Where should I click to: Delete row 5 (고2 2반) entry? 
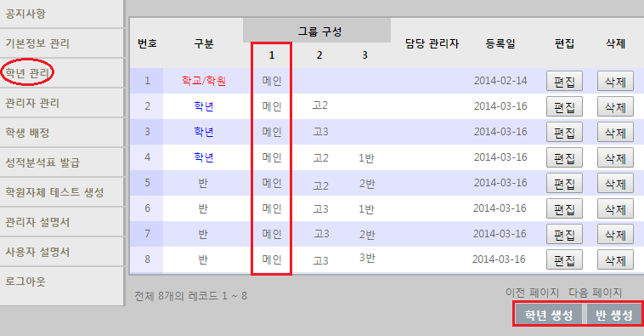(x=615, y=183)
